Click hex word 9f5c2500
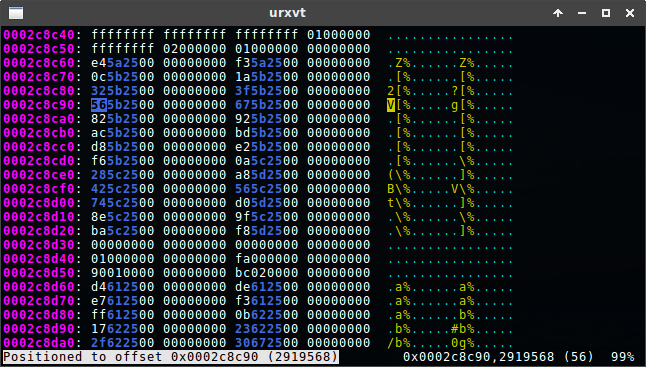The image size is (646, 367). tap(267, 217)
